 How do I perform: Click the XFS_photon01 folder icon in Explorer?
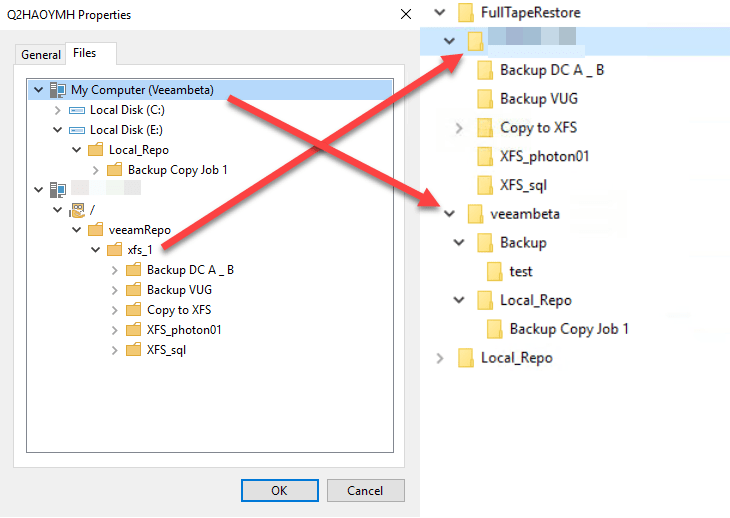pyautogui.click(x=485, y=156)
